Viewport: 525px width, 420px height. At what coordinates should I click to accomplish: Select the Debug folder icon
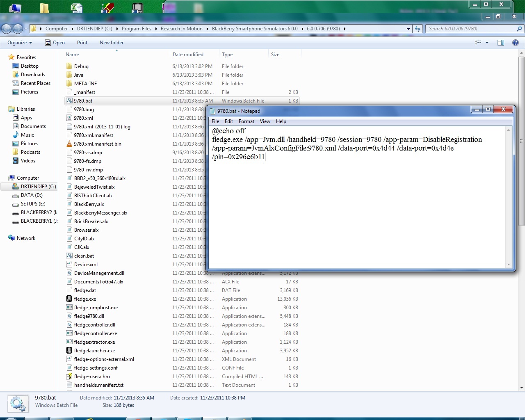pos(69,66)
